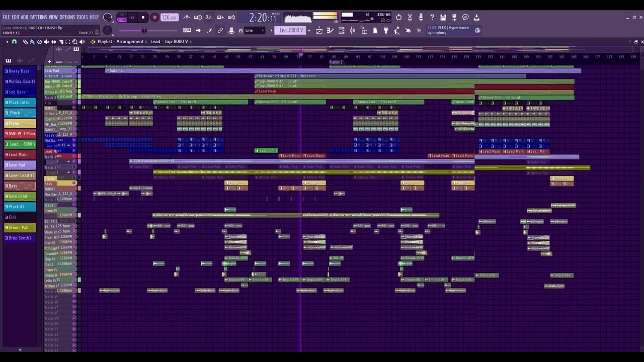Click the export download icon

(x=476, y=18)
